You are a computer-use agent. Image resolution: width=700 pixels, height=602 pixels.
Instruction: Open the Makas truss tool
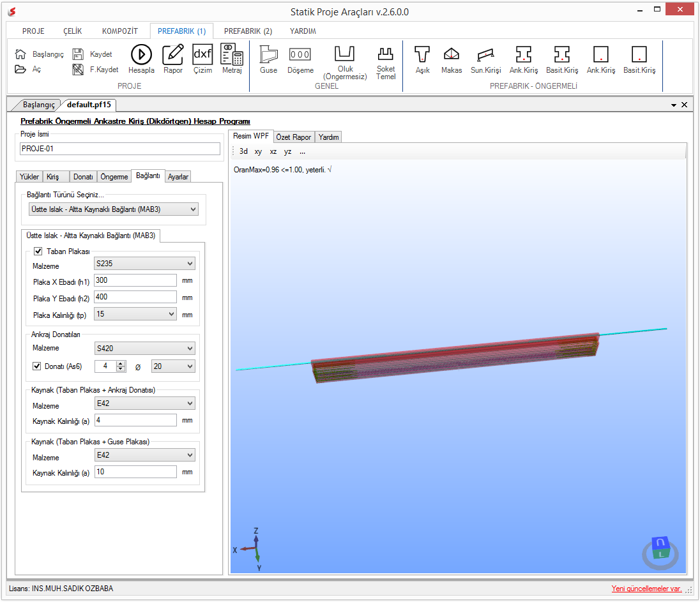coord(452,59)
